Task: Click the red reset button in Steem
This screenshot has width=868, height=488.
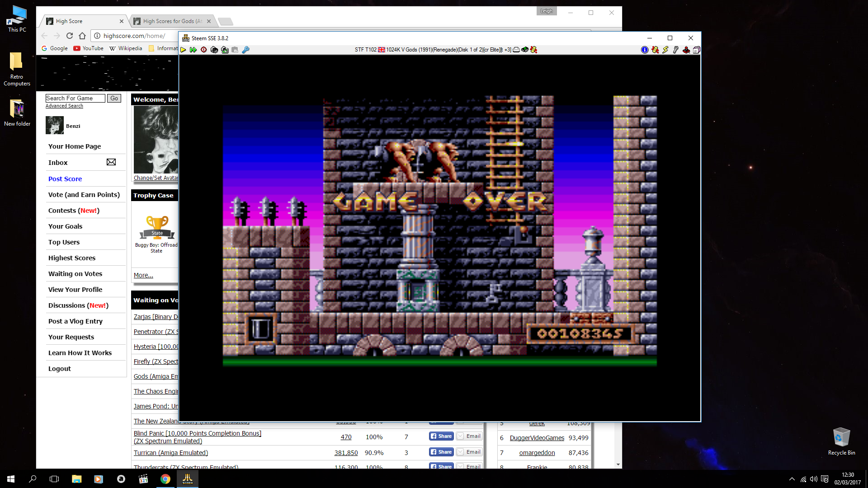Action: pyautogui.click(x=204, y=50)
